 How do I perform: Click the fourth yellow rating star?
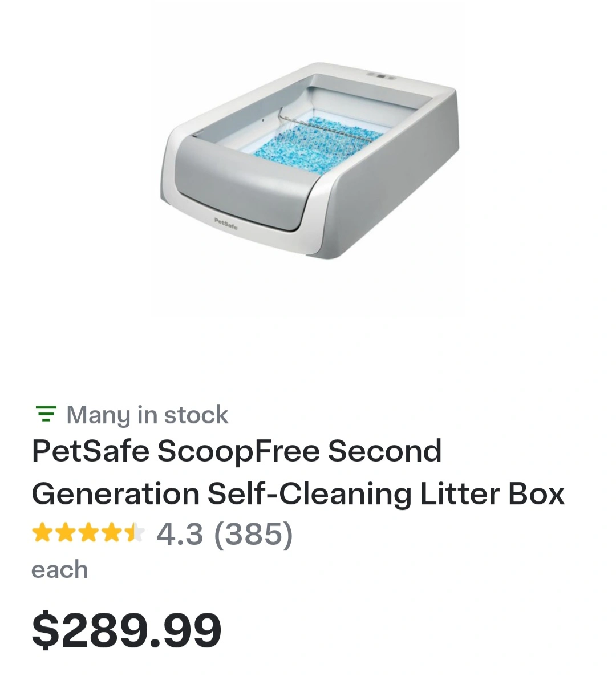[112, 532]
